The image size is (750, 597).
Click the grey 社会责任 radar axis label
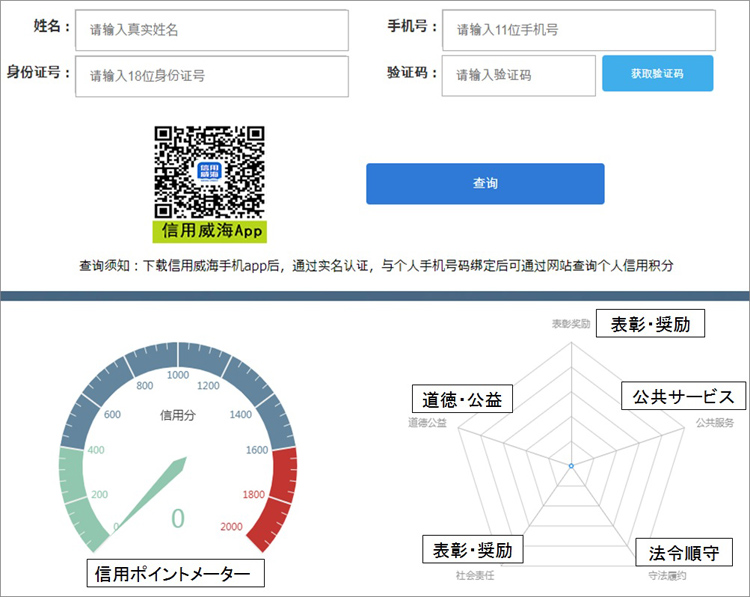point(474,575)
